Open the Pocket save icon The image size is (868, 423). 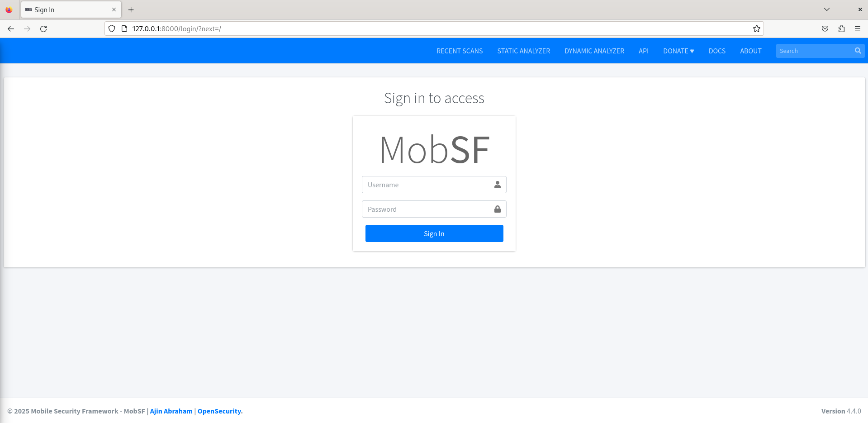[825, 29]
